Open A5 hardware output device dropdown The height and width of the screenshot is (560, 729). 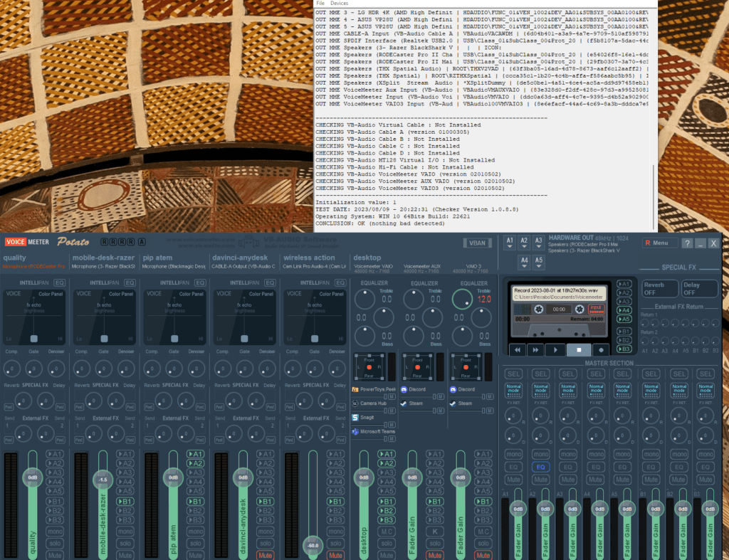[x=538, y=263]
